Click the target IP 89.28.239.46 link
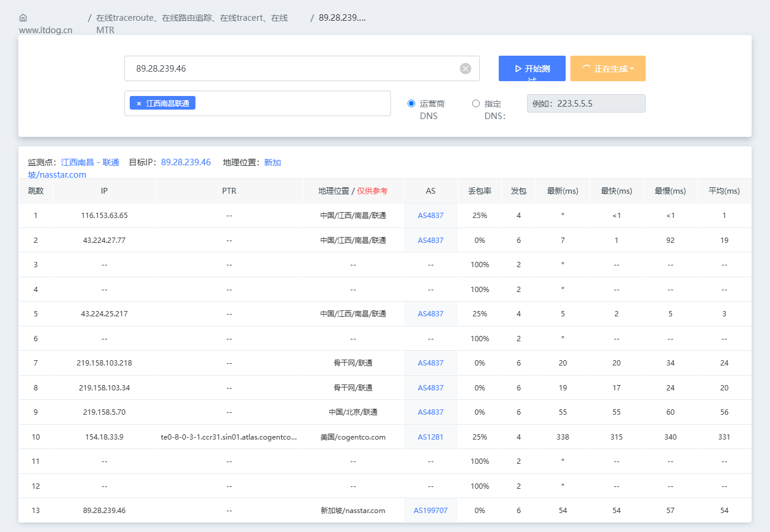This screenshot has width=770, height=532. click(186, 162)
